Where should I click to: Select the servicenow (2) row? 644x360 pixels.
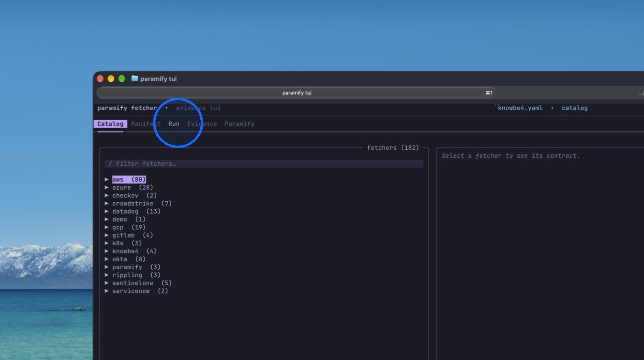140,291
